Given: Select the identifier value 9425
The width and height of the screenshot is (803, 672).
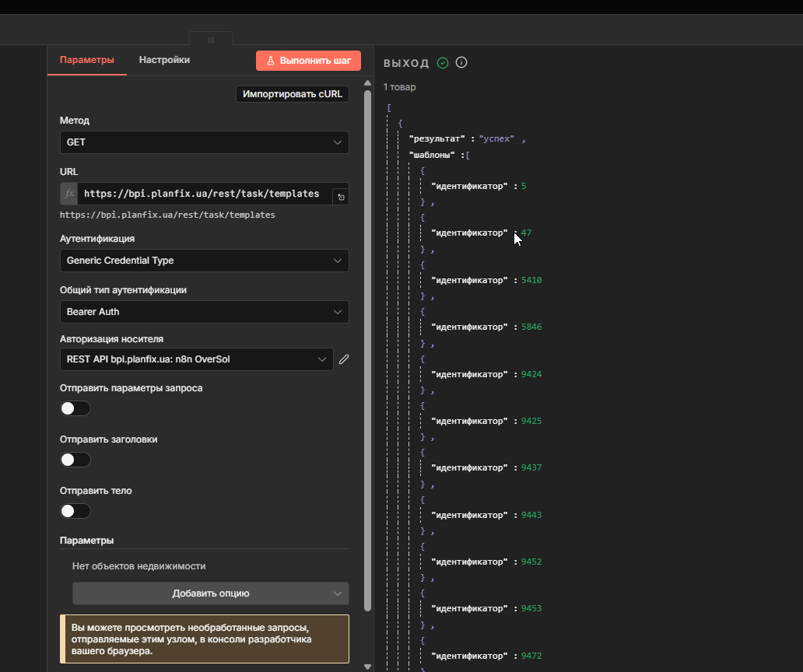Looking at the screenshot, I should pos(531,422).
